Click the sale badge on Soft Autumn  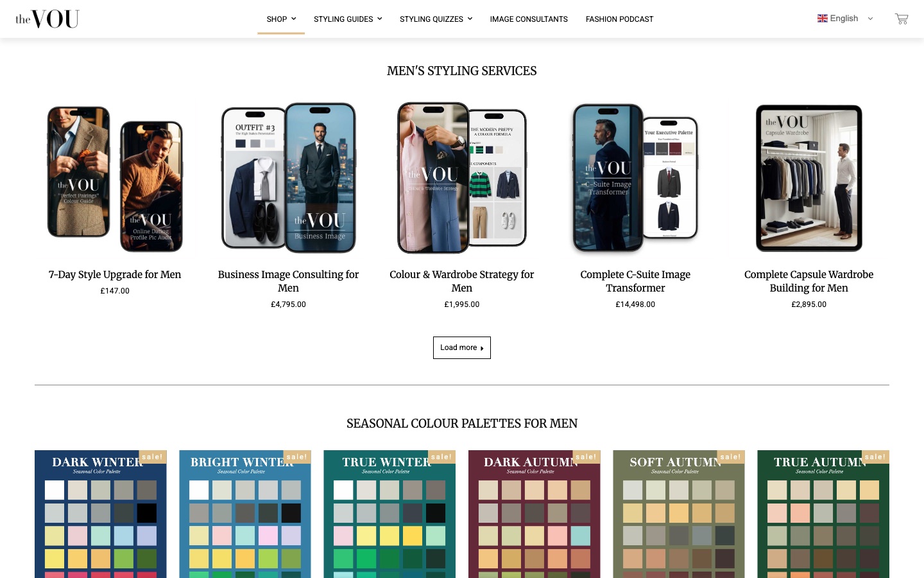tap(730, 457)
